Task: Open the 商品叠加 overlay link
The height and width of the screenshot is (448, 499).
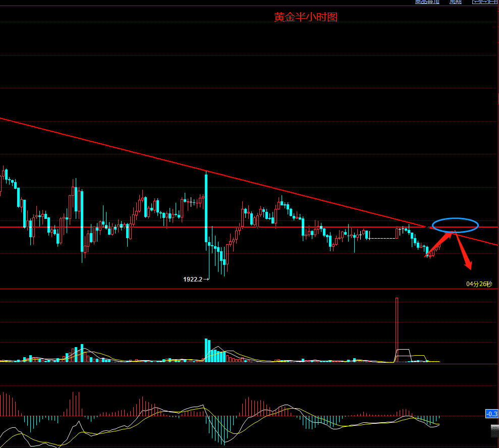Action: (x=427, y=2)
